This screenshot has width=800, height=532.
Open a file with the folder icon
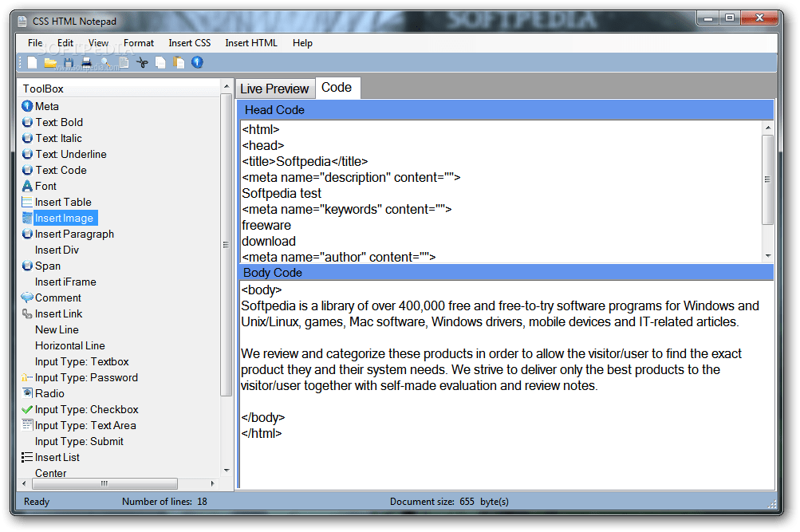tap(50, 62)
